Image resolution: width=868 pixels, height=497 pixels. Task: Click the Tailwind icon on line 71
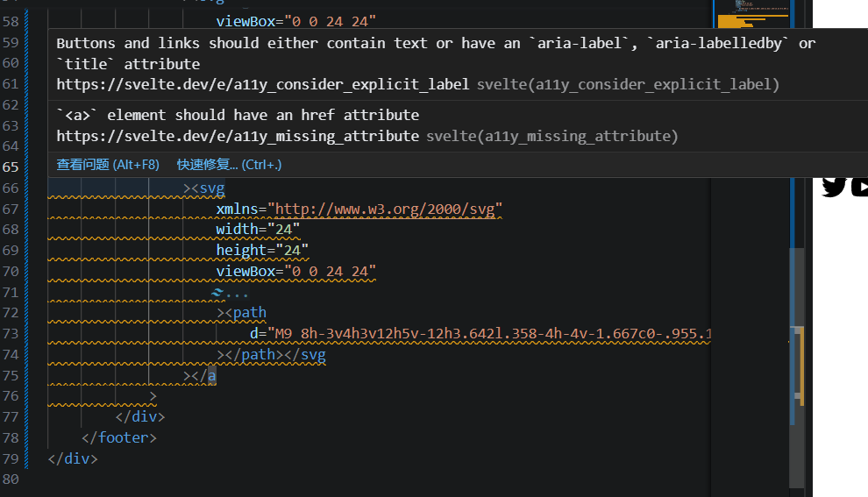[218, 292]
